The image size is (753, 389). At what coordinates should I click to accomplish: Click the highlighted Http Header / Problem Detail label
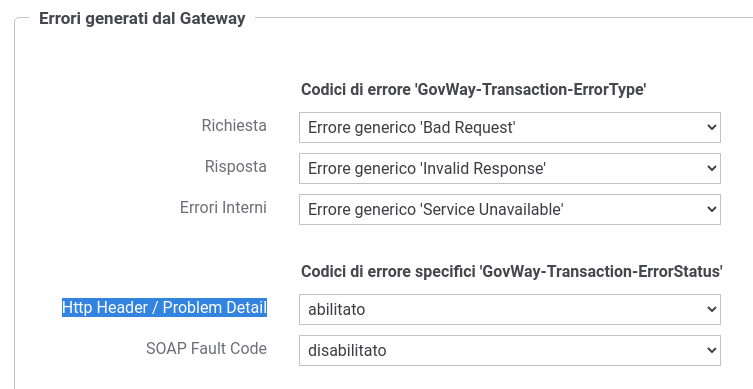[x=164, y=307]
